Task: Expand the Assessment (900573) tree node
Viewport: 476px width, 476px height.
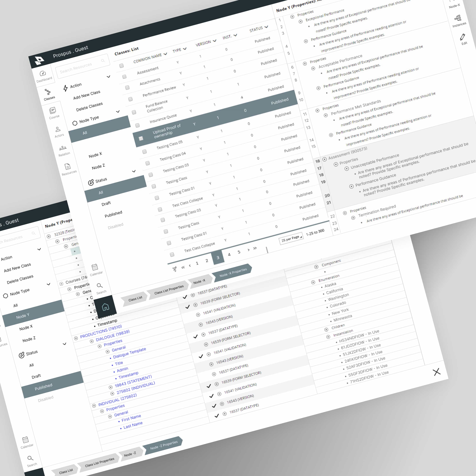Action: [324, 159]
